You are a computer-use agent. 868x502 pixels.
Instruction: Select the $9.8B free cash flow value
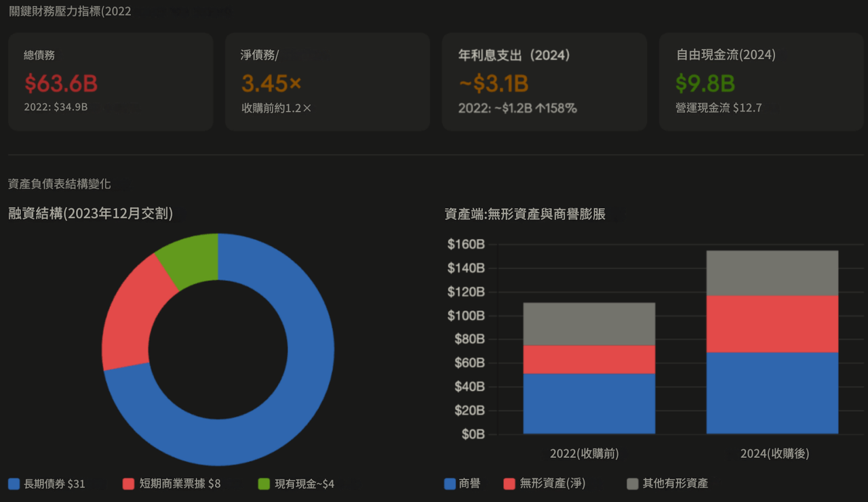pos(705,83)
